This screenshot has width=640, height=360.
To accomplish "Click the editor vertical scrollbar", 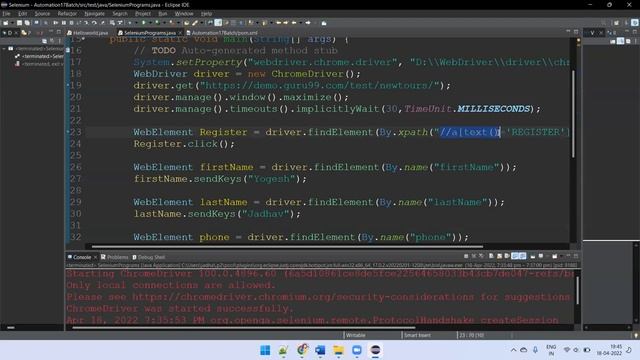I will pyautogui.click(x=573, y=114).
